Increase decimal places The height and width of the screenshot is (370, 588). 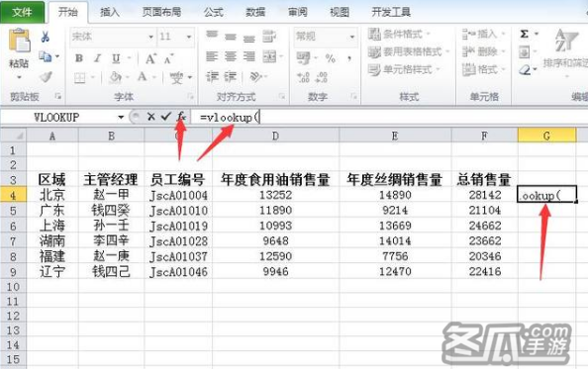click(303, 77)
